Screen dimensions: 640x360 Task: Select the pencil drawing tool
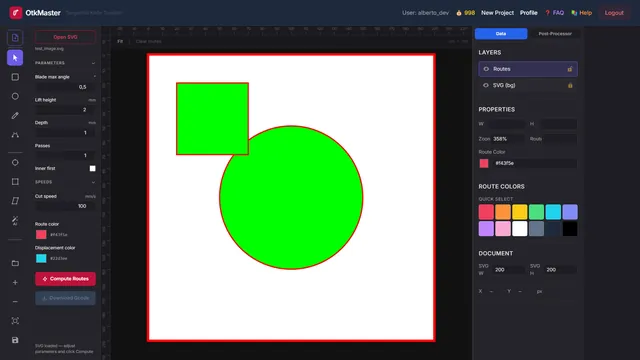15,116
